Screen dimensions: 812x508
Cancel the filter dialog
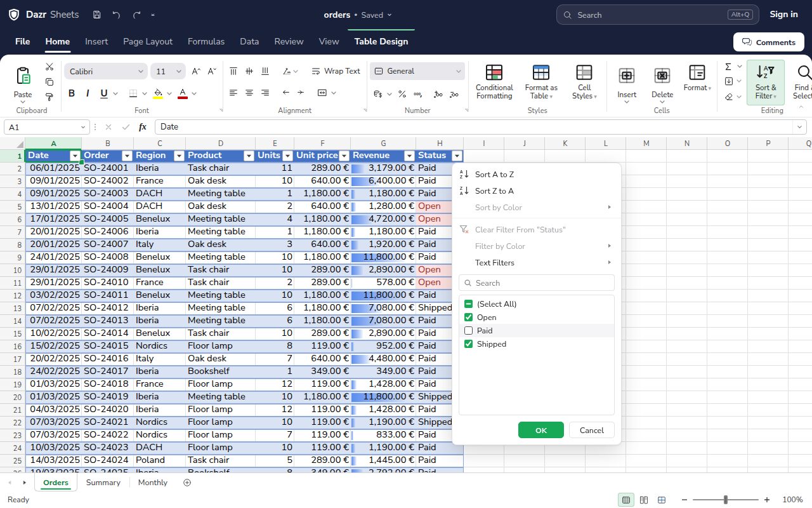pyautogui.click(x=592, y=430)
